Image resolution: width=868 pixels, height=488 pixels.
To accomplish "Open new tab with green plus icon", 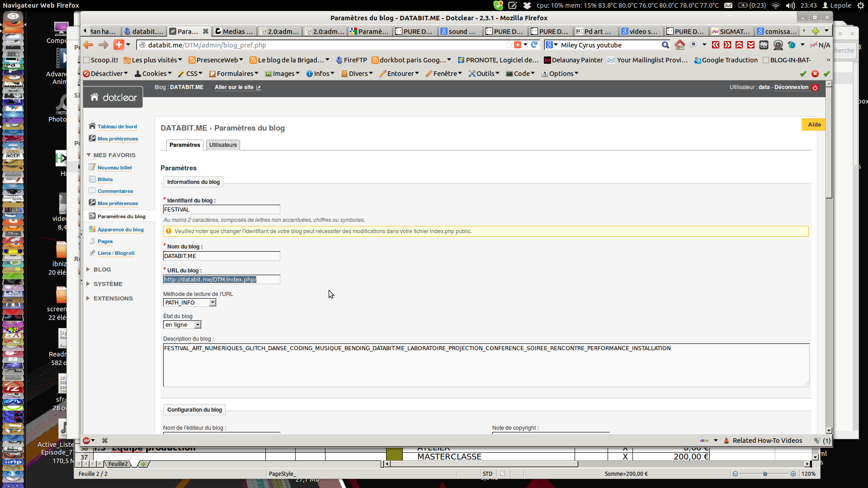I will pyautogui.click(x=815, y=31).
